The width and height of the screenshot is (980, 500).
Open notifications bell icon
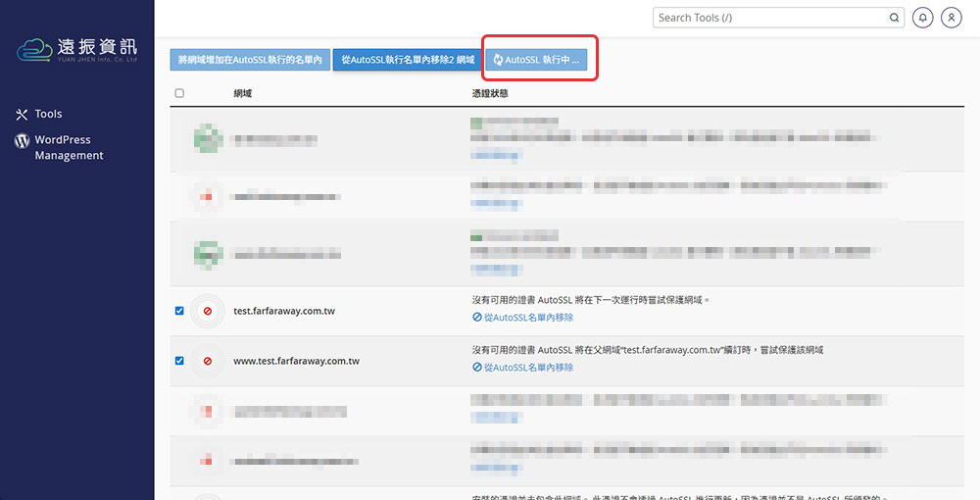click(922, 18)
